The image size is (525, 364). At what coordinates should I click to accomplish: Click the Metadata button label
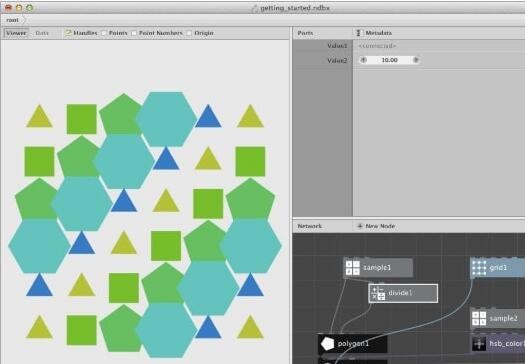(x=378, y=33)
